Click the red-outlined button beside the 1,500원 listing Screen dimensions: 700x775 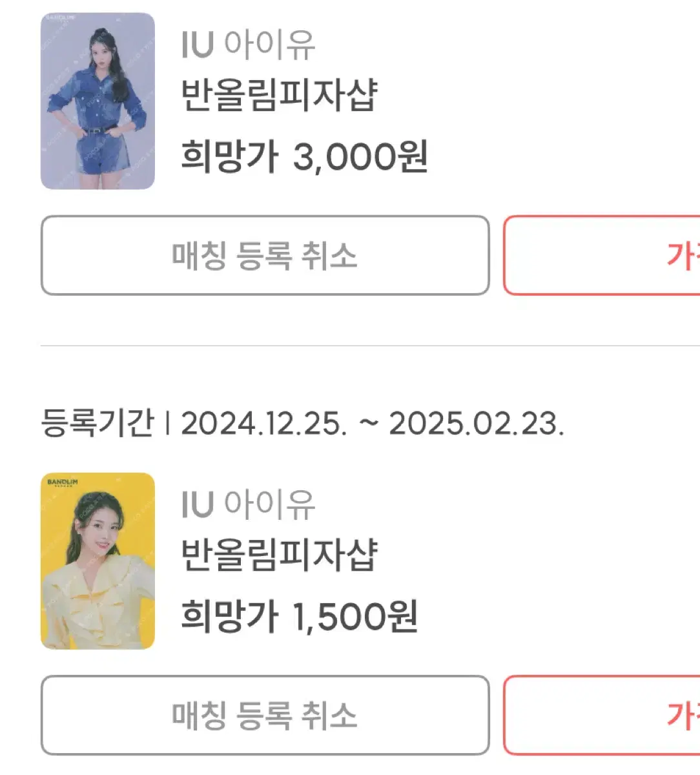click(x=602, y=715)
